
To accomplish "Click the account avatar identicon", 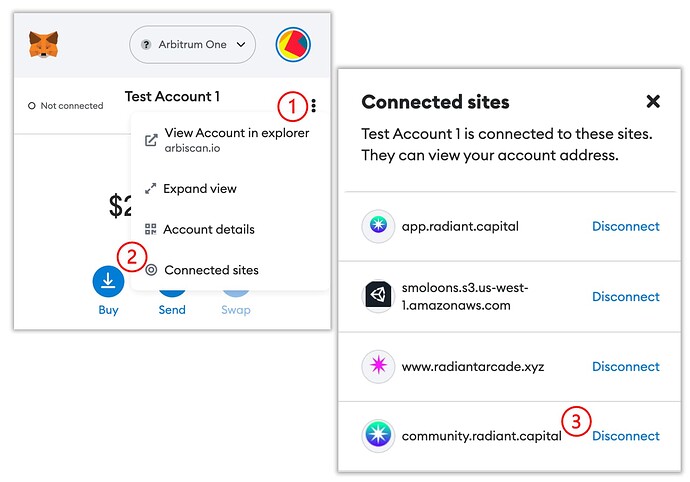I will (293, 44).
